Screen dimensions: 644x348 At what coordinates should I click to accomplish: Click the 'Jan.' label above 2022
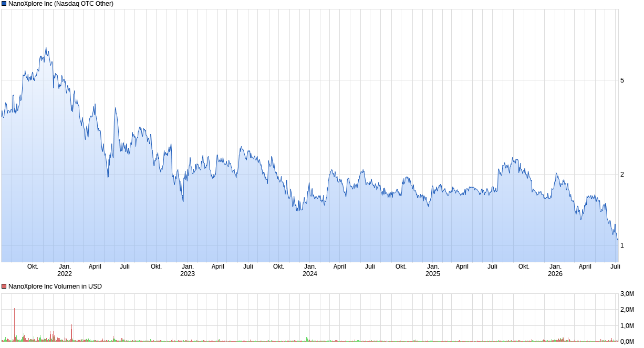(x=65, y=267)
